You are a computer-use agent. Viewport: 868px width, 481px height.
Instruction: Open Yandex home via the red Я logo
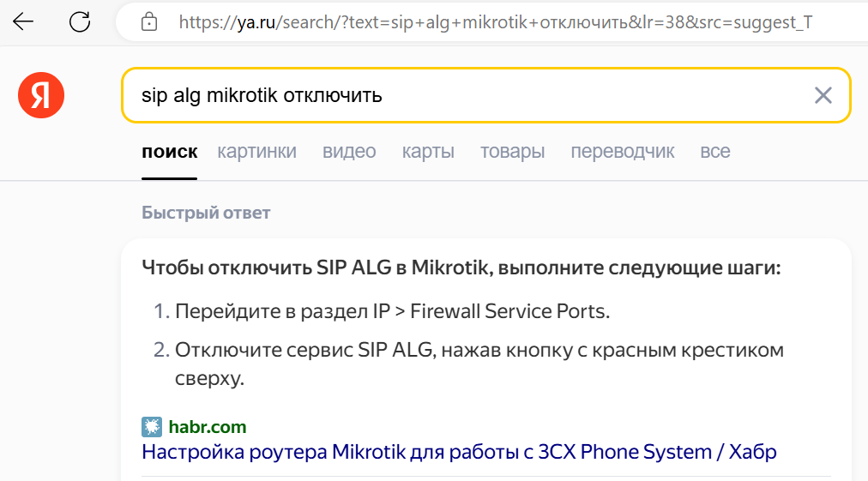click(41, 95)
